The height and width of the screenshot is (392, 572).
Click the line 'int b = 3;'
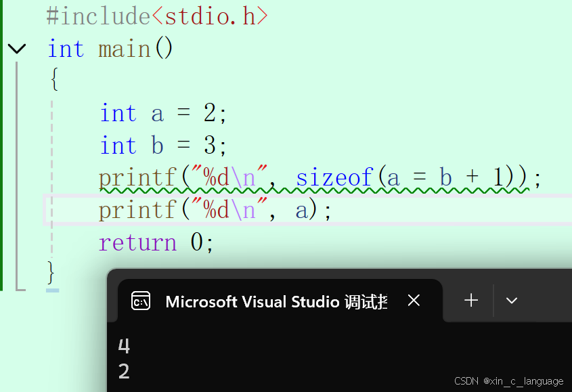163,145
